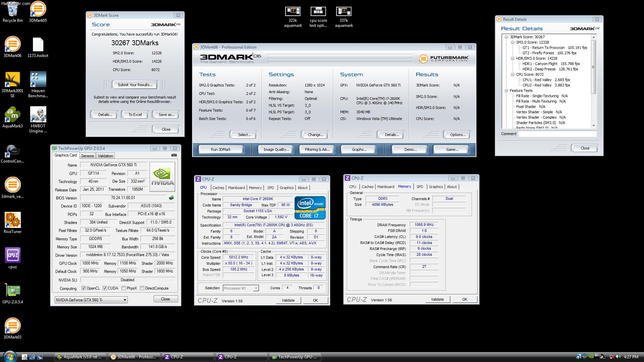Click the Result Details scrollbar thumb
Viewport: 644px width, 362px height.
tap(594, 67)
